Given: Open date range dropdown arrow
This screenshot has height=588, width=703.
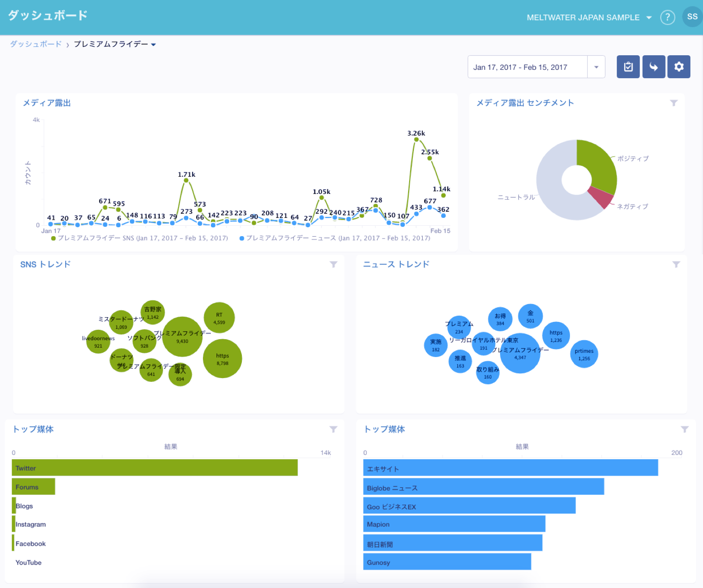Looking at the screenshot, I should [x=596, y=67].
